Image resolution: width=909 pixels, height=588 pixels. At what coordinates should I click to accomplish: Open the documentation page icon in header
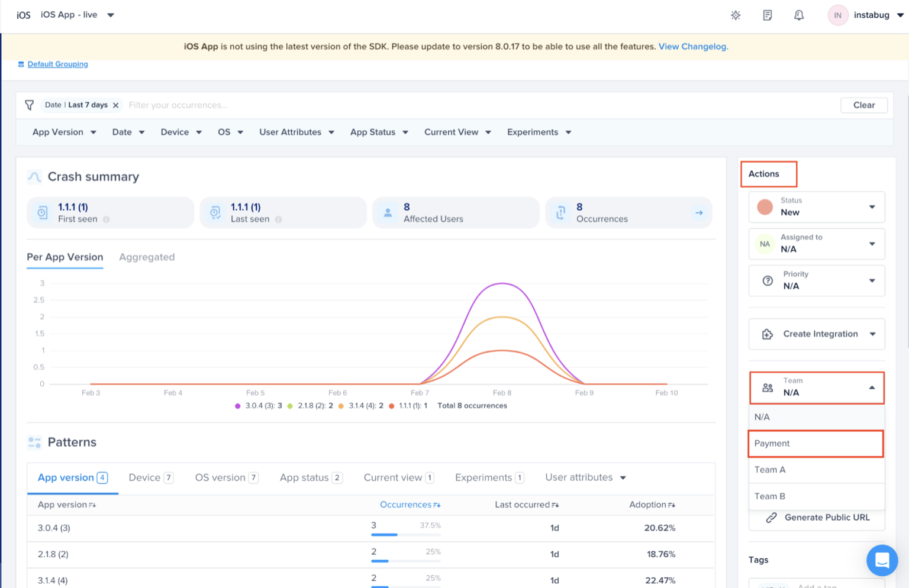pos(767,15)
